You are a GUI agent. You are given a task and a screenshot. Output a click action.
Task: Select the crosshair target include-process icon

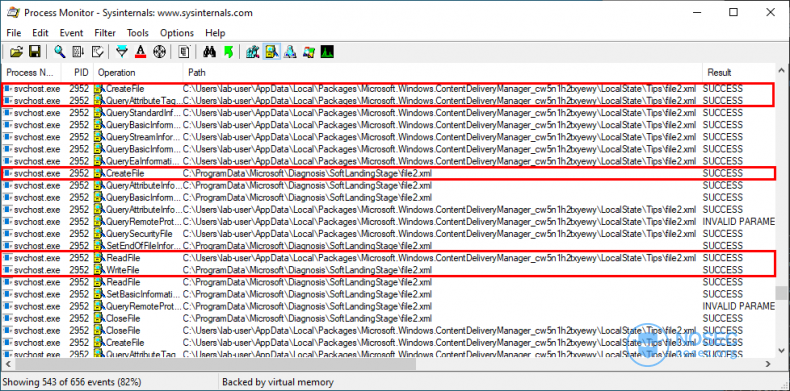pyautogui.click(x=159, y=51)
